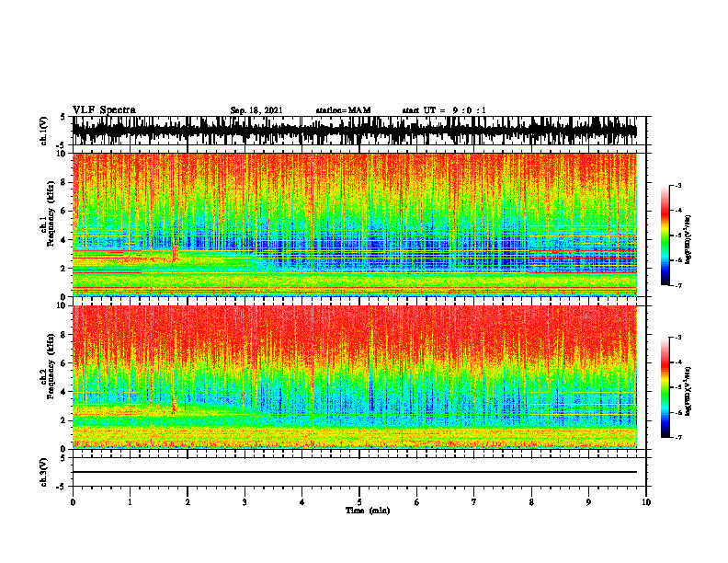Click time axis tick label "2"
This screenshot has height=563, width=728.
pyautogui.click(x=188, y=502)
